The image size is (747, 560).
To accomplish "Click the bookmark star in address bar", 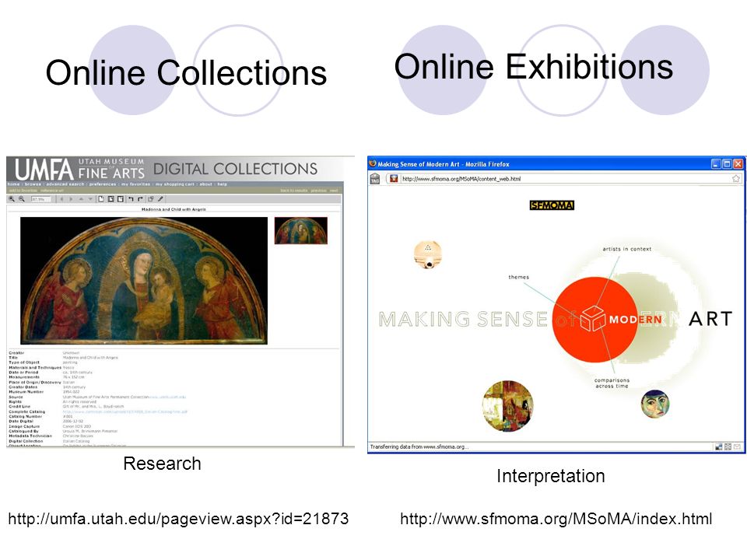I will coord(736,179).
